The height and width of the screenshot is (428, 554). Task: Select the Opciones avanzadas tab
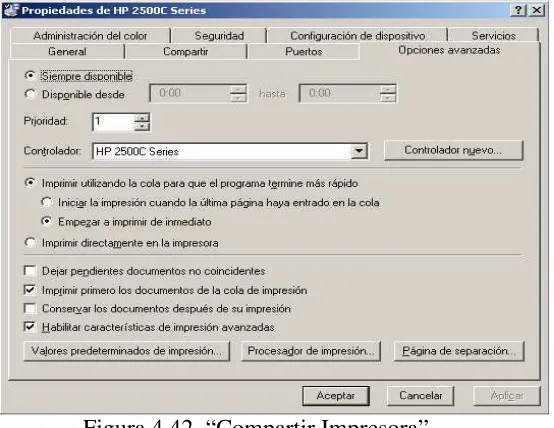tap(449, 50)
